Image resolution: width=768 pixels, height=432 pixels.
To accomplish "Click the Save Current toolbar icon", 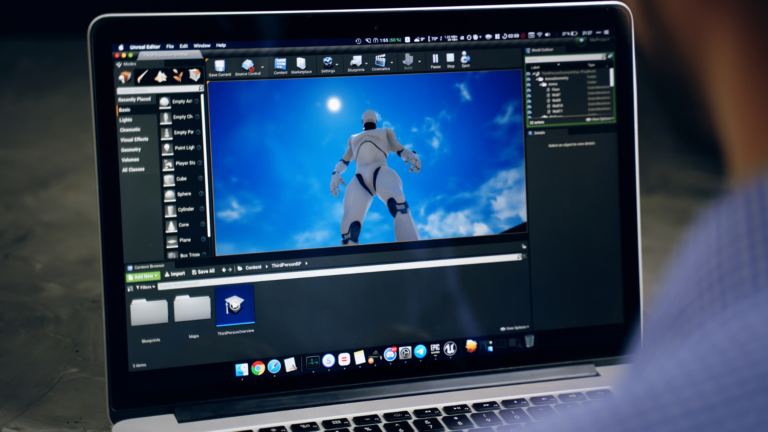I will pos(219,68).
